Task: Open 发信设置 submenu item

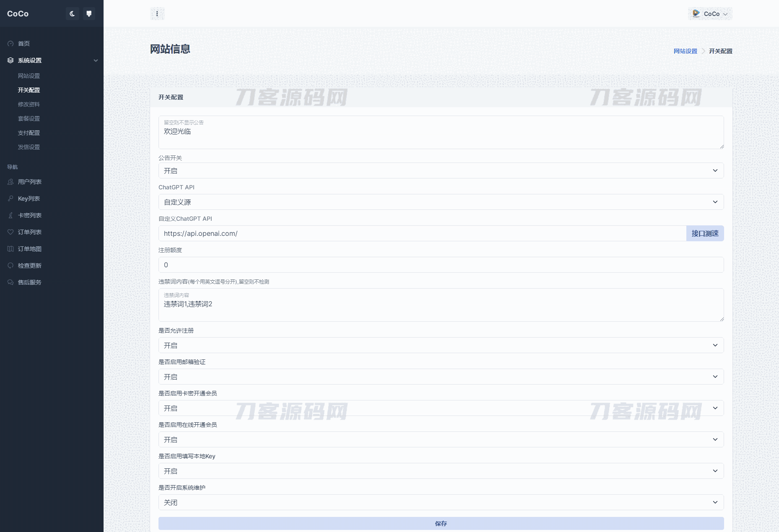Action: 29,147
